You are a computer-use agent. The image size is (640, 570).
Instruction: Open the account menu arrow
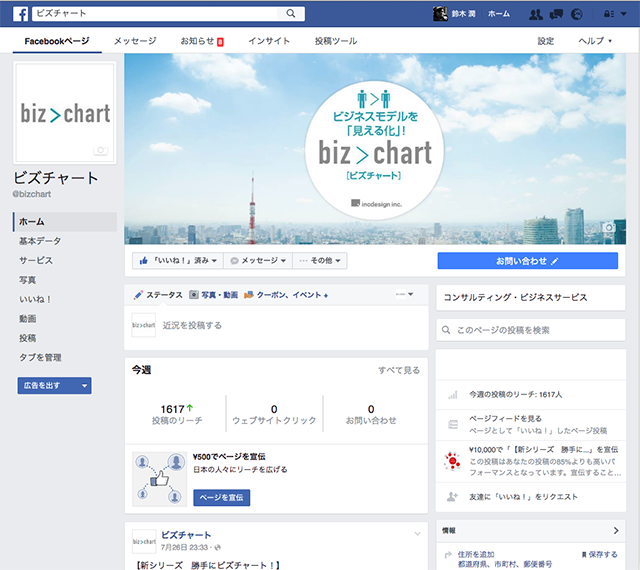[624, 14]
